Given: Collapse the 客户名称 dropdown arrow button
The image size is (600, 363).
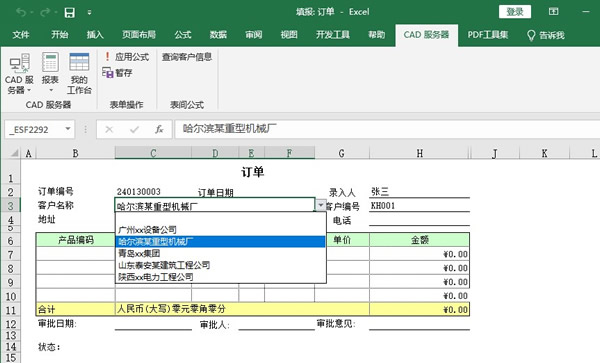Looking at the screenshot, I should coord(321,205).
